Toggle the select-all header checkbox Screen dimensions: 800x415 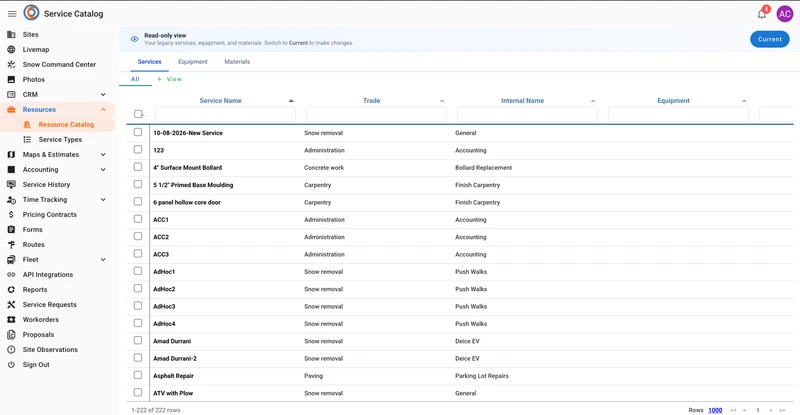click(x=138, y=114)
